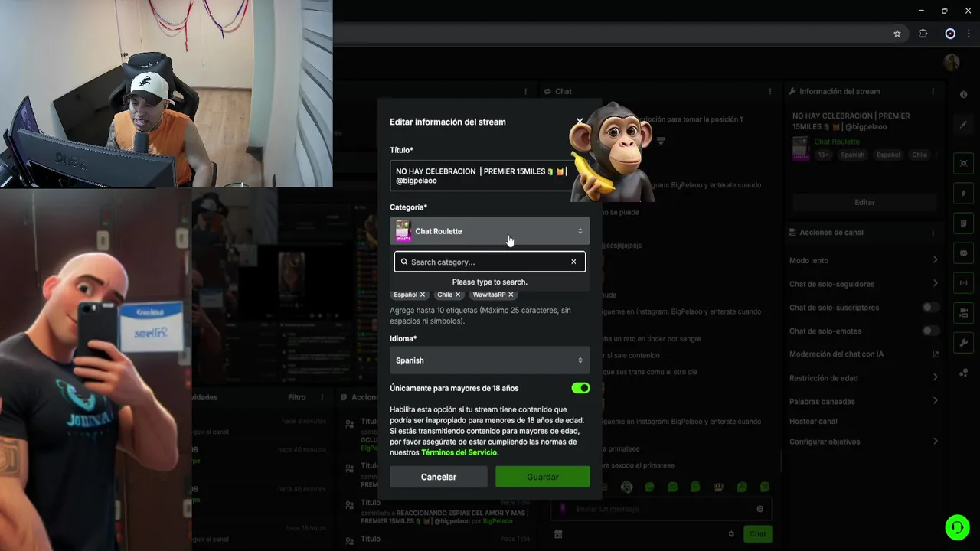Toggle Únicamente para mayores de 18 años

click(x=580, y=388)
